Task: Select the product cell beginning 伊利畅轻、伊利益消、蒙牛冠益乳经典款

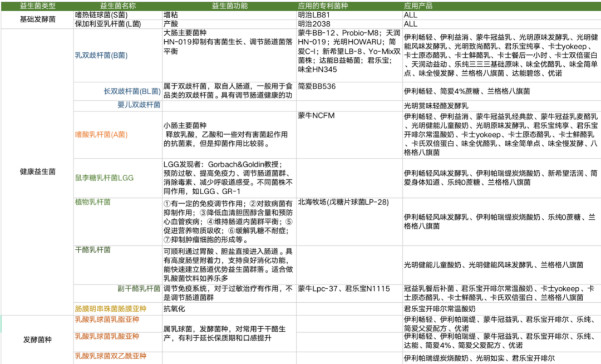Action: pyautogui.click(x=501, y=135)
